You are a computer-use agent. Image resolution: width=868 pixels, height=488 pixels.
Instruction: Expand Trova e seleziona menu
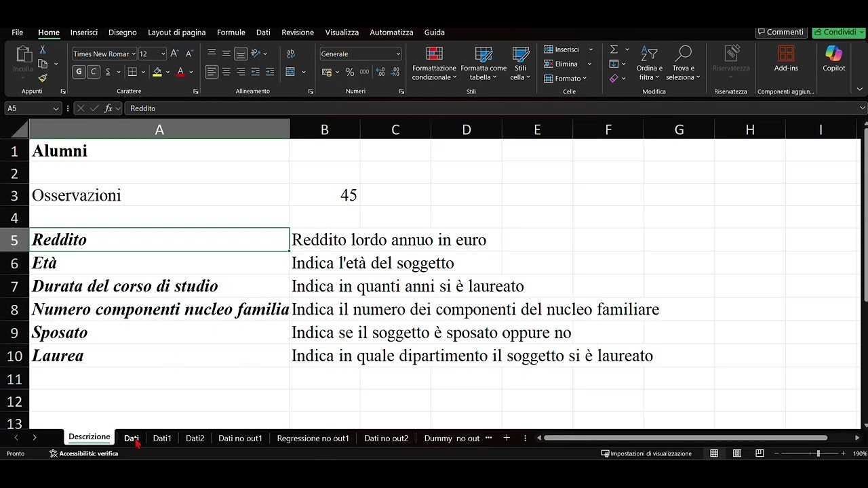coord(683,64)
